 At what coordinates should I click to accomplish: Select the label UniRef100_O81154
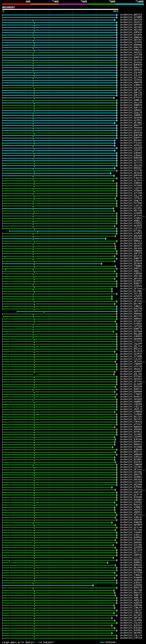click(131, 165)
